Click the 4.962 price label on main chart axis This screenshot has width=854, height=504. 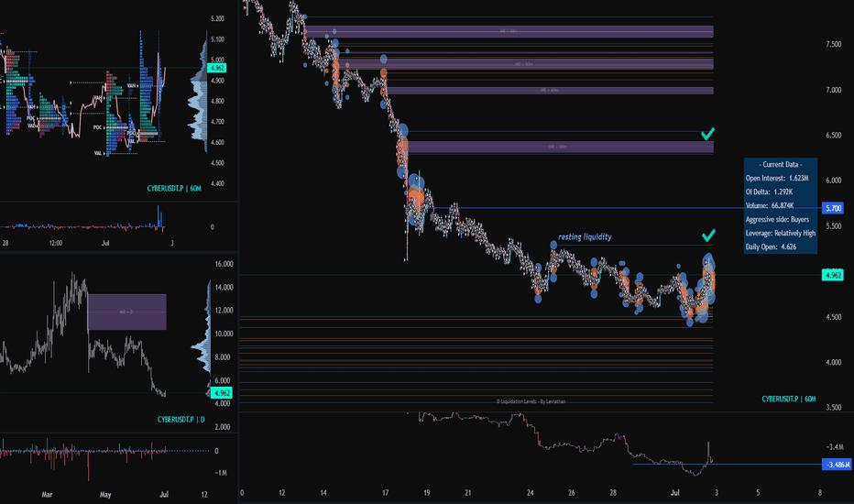point(833,275)
